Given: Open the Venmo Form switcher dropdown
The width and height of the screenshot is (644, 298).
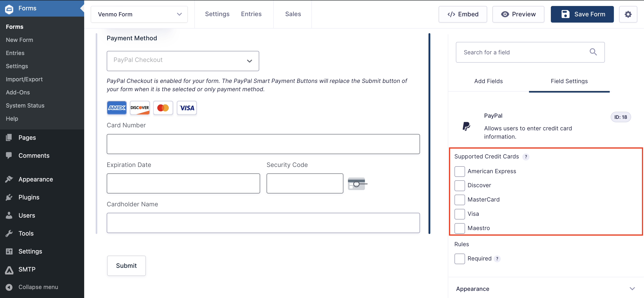Looking at the screenshot, I should pos(139,14).
